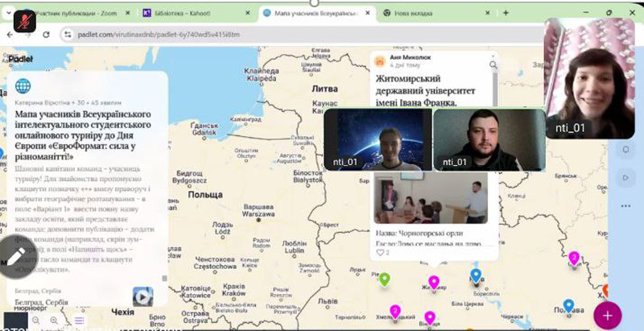Select the pink pin numbered 2 near Хмельницький

pyautogui.click(x=395, y=312)
